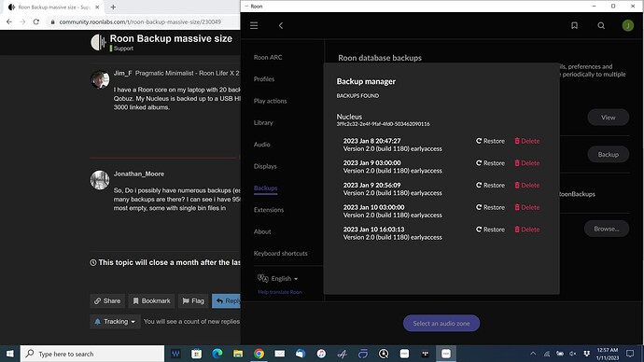This screenshot has width=644, height=362.
Task: Open Windows Start menu
Action: (x=10, y=354)
